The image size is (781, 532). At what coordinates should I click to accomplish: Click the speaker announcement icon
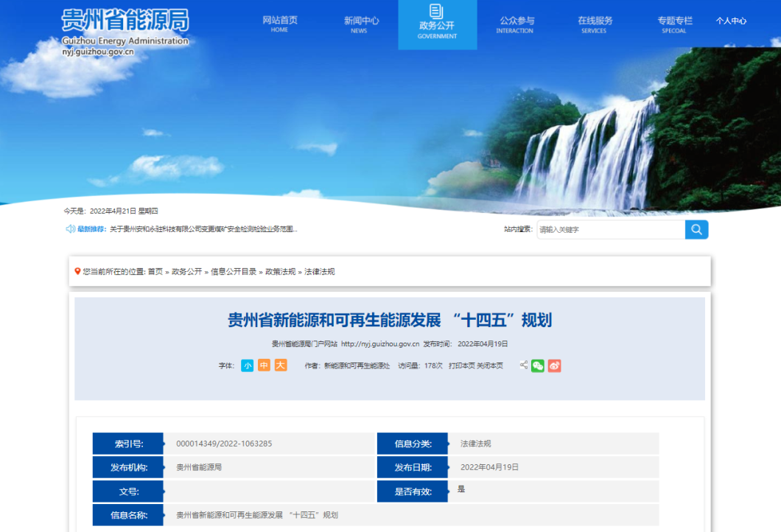[70, 228]
